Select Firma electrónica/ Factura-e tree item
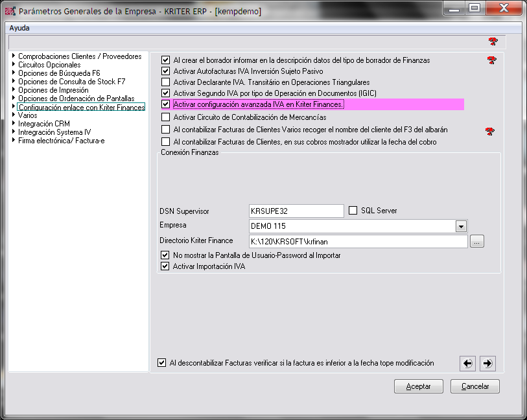Image resolution: width=527 pixels, height=420 pixels. 61,141
